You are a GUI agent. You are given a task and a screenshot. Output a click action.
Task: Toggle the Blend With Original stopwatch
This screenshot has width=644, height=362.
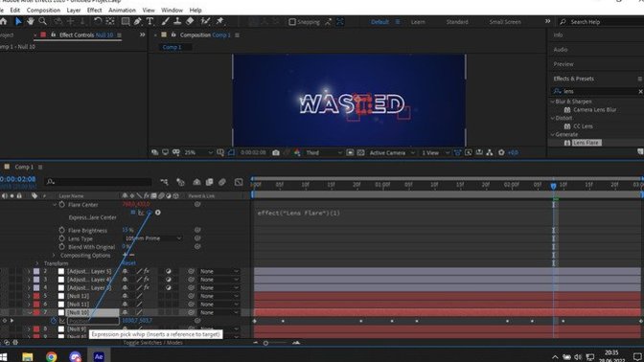coord(61,247)
